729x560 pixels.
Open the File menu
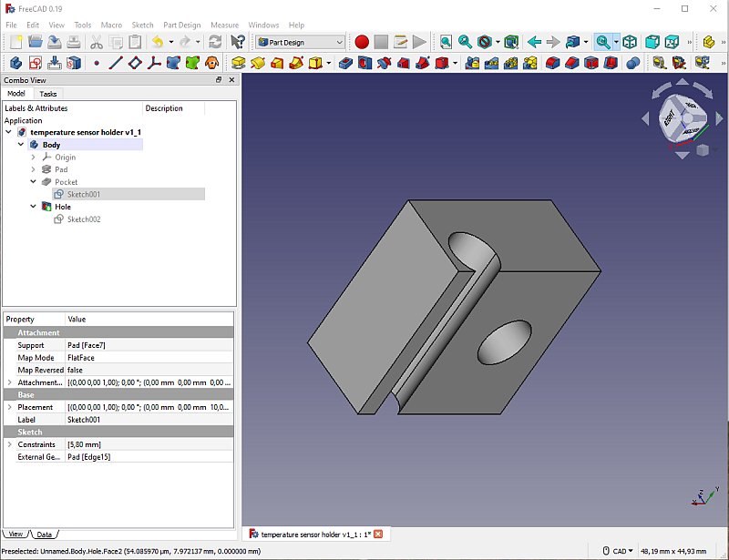pos(11,25)
